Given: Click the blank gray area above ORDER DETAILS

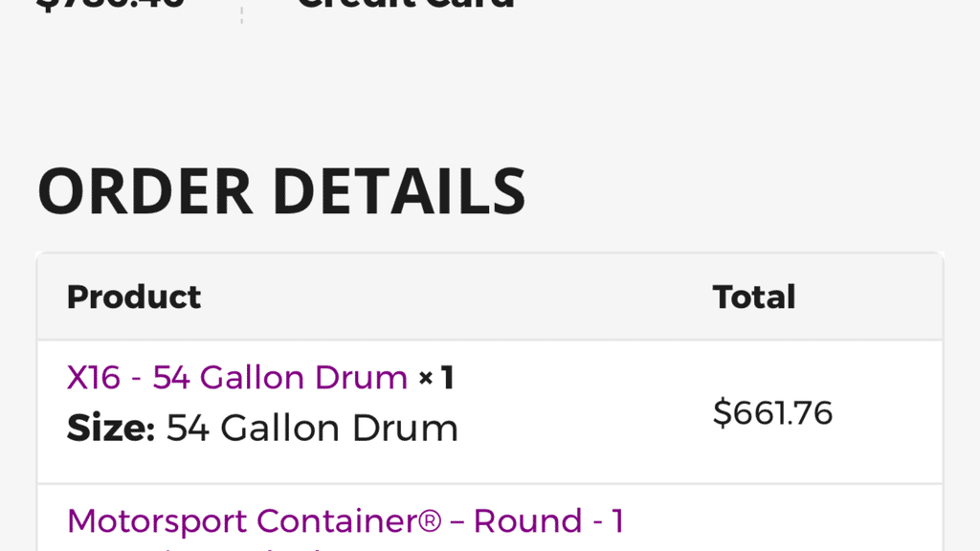Looking at the screenshot, I should (x=479, y=96).
